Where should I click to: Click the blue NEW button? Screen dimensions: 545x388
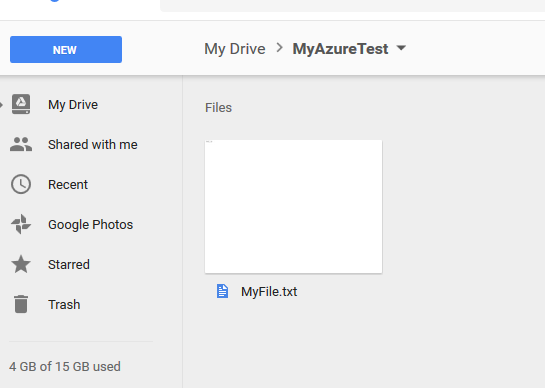(x=66, y=49)
